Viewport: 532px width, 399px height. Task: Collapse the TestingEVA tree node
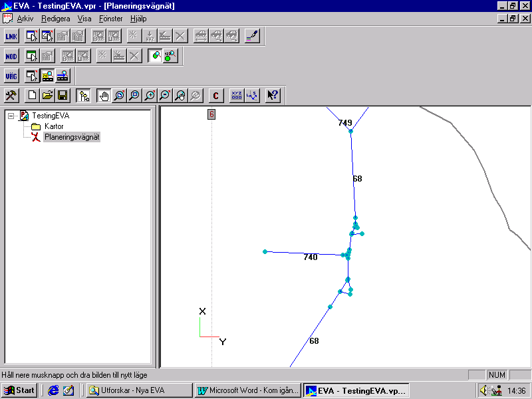click(x=11, y=116)
